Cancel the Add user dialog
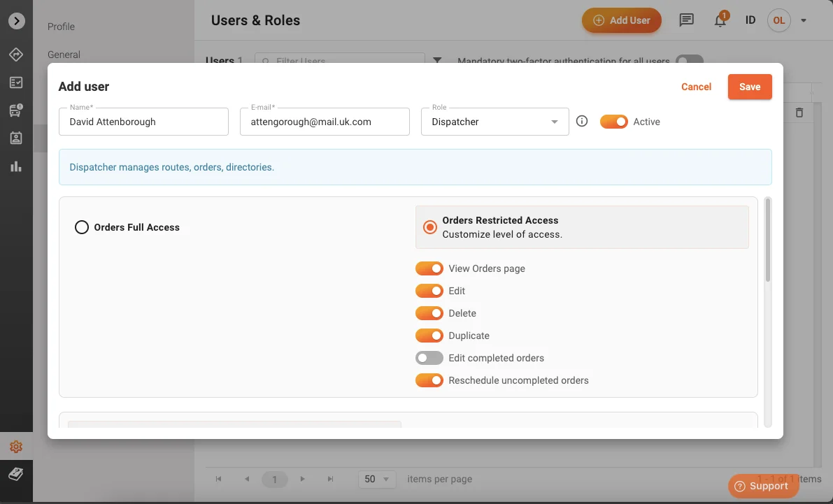The height and width of the screenshot is (504, 833). point(696,87)
